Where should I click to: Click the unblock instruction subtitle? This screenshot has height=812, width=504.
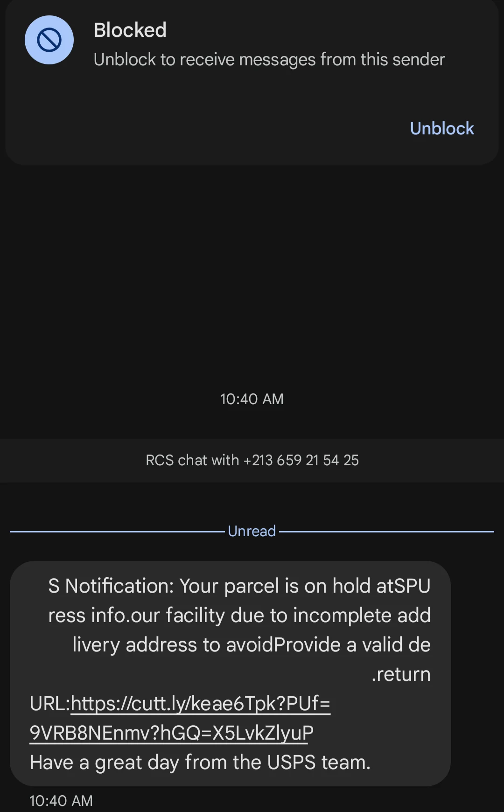point(269,59)
